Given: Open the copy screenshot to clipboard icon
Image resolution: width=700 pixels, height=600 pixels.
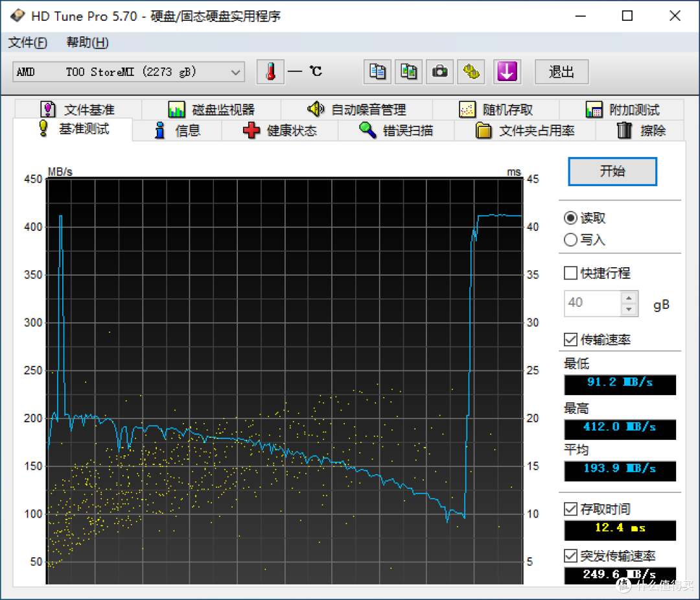Looking at the screenshot, I should (x=377, y=71).
